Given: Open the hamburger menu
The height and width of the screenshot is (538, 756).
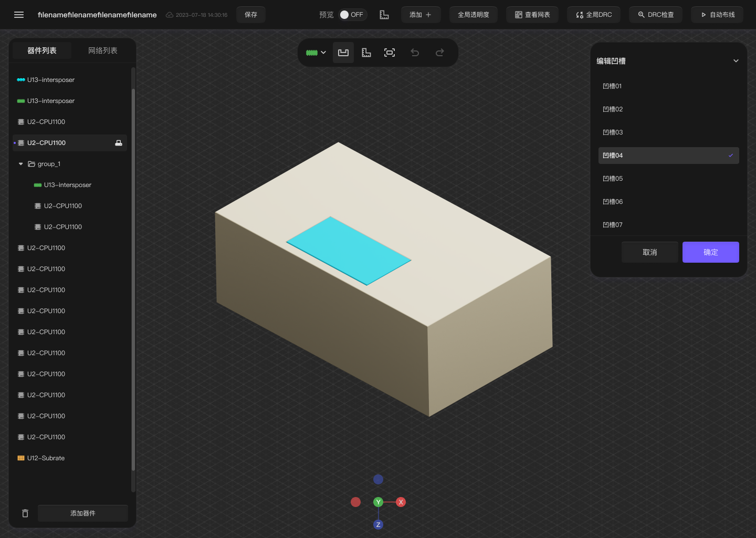Looking at the screenshot, I should [x=19, y=15].
